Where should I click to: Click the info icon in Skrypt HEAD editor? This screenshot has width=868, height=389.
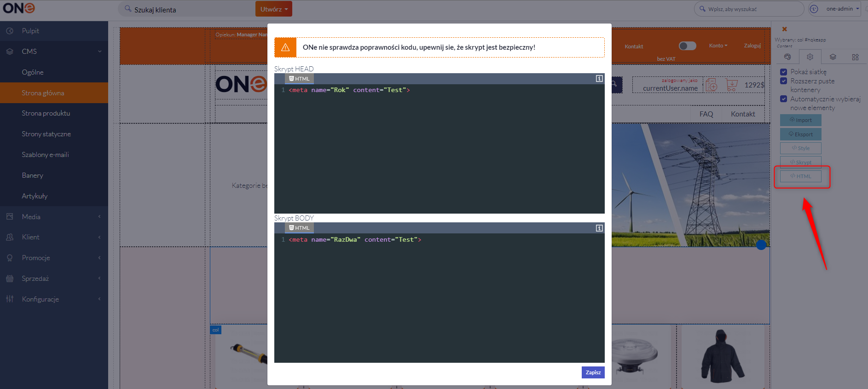coord(599,79)
